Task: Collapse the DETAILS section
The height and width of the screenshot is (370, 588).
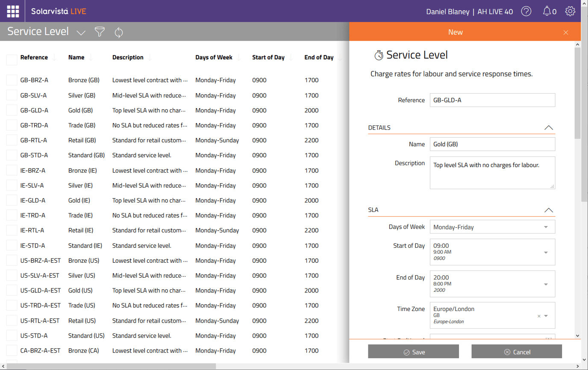Action: (549, 128)
